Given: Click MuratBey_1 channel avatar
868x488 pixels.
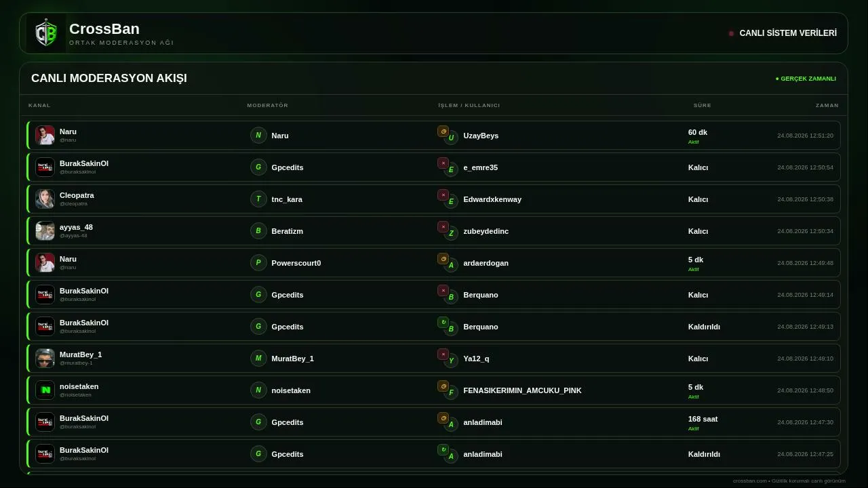Looking at the screenshot, I should point(45,358).
